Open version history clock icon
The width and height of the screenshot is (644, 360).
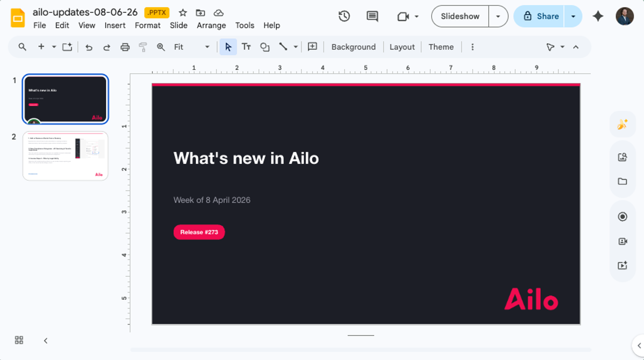(344, 16)
